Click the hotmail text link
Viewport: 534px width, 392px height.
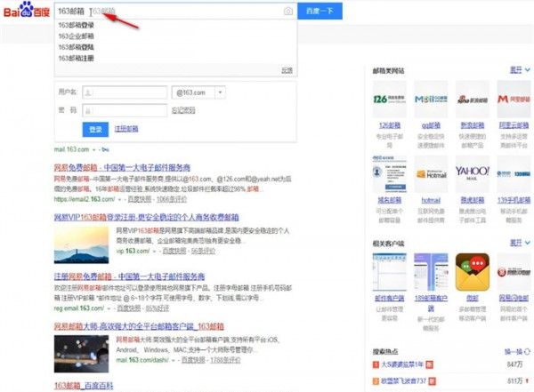coord(431,201)
